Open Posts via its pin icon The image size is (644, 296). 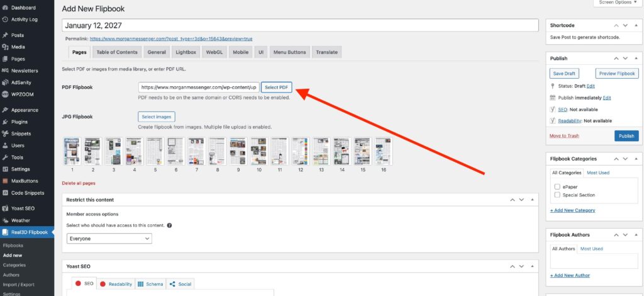(x=6, y=35)
